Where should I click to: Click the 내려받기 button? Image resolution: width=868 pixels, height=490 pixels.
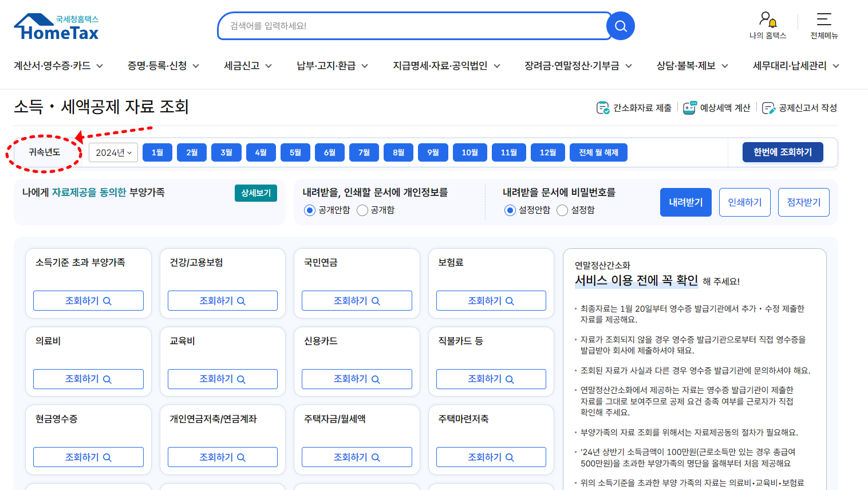[686, 202]
